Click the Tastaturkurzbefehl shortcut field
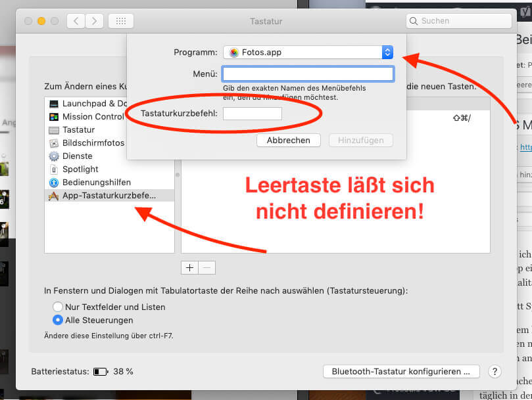Viewport: 532px width, 400px height. tap(253, 114)
